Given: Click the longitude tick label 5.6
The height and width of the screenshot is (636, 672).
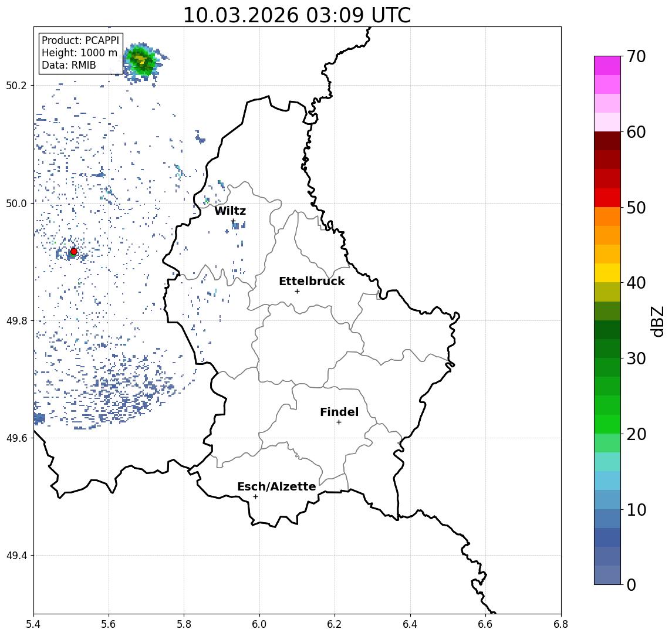Looking at the screenshot, I should pos(109,624).
